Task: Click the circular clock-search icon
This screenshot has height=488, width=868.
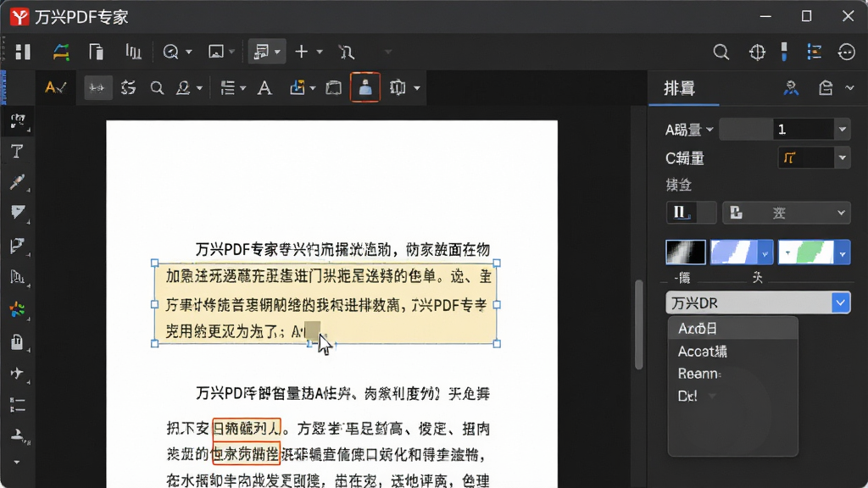Action: tap(170, 52)
